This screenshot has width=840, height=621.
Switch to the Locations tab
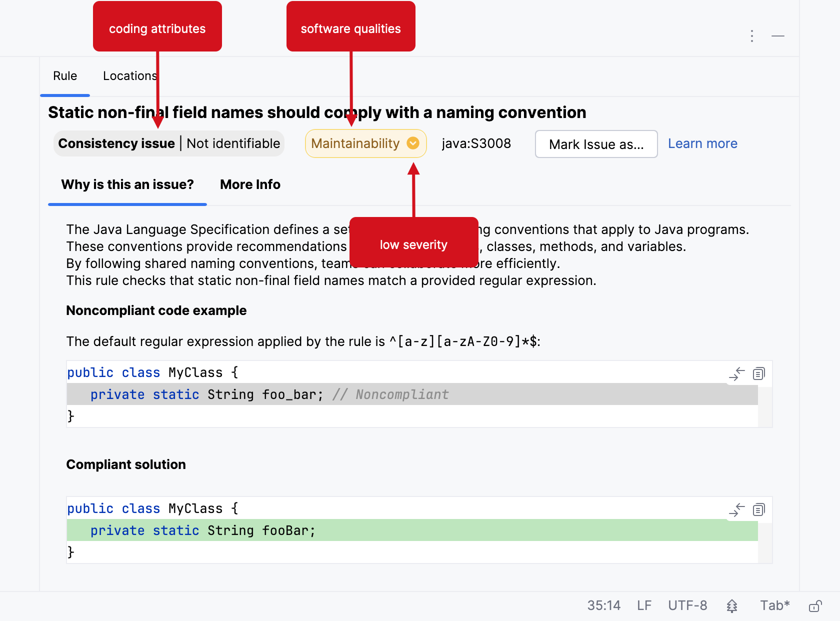130,76
